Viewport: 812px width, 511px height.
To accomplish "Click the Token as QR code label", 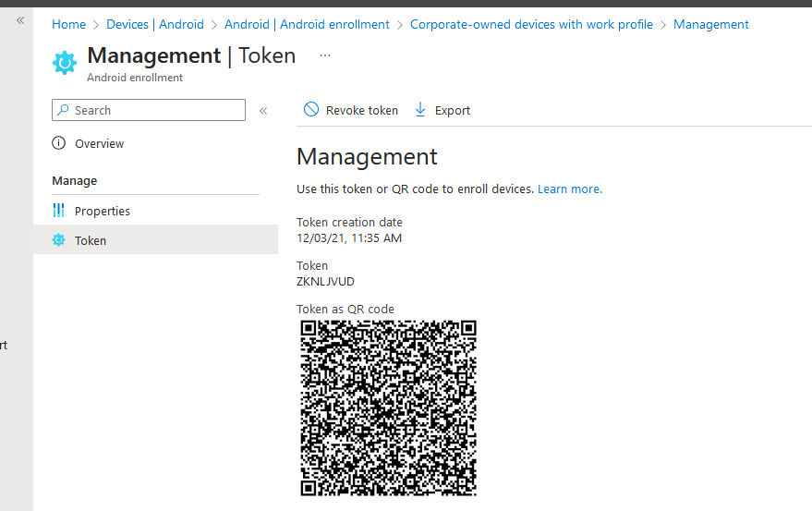I will click(345, 310).
